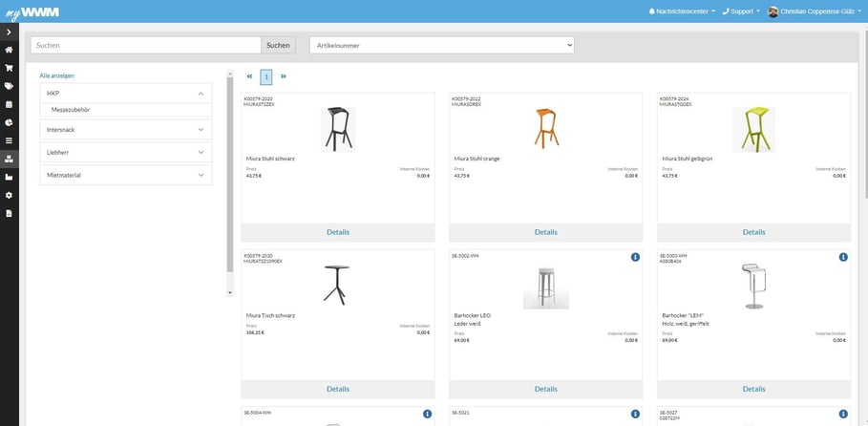Screen dimensions: 868x426
Task: Click the article number K00579-2020
Action: 258,98
